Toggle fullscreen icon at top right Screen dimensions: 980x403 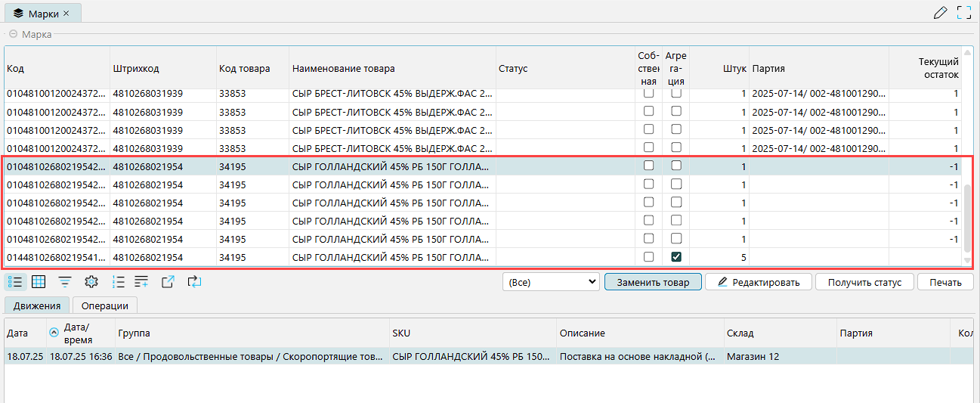(x=963, y=12)
